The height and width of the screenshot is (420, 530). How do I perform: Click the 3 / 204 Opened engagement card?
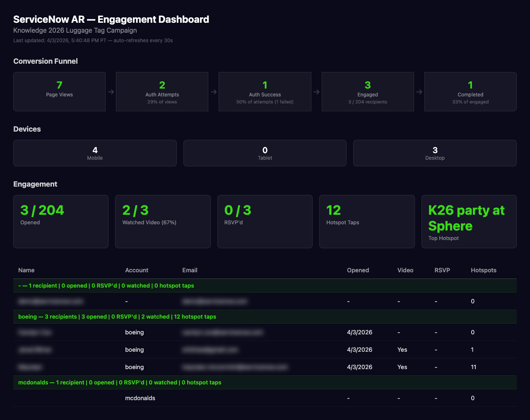[x=61, y=221]
